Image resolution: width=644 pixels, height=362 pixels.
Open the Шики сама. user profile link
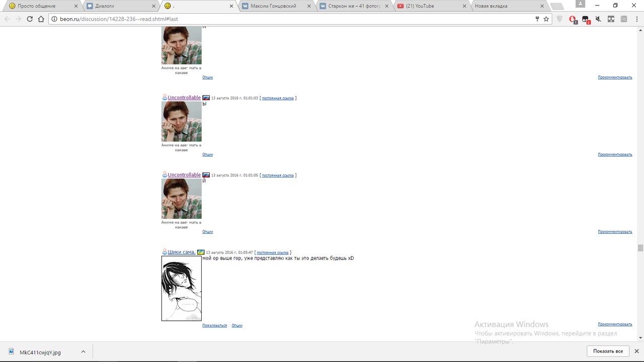(182, 252)
